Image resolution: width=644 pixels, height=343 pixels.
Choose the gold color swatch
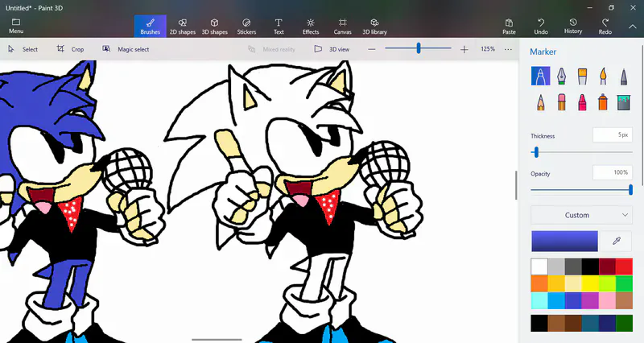(556, 283)
